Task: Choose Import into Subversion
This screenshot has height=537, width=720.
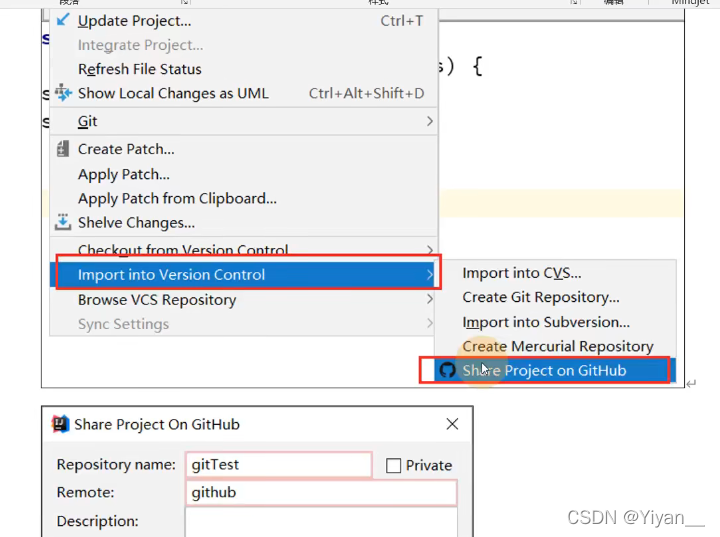Action: point(555,322)
